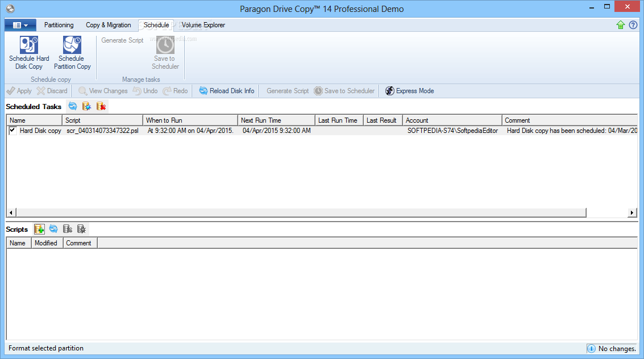Click 'Hard Disk copy has been scheduled' comment cell

pyautogui.click(x=572, y=131)
